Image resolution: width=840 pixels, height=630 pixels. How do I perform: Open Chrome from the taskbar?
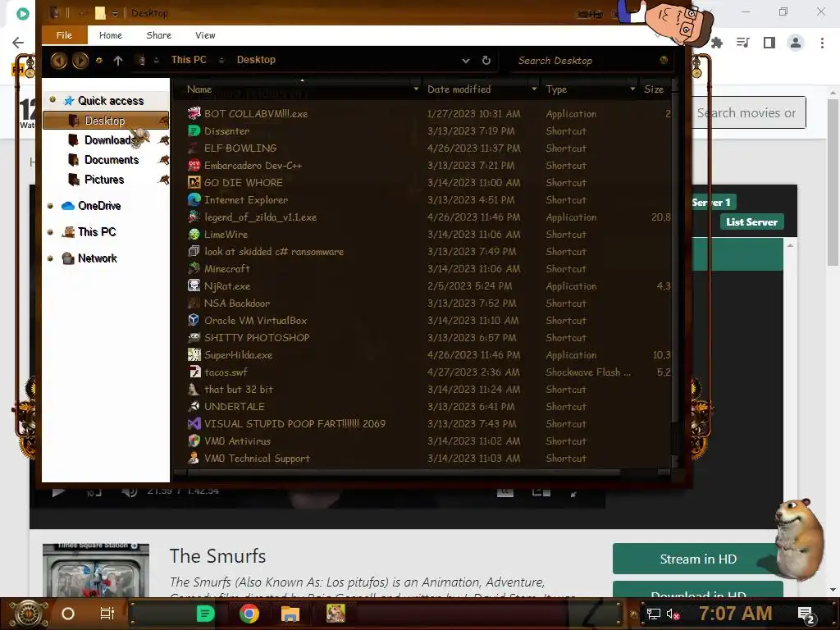[x=249, y=614]
